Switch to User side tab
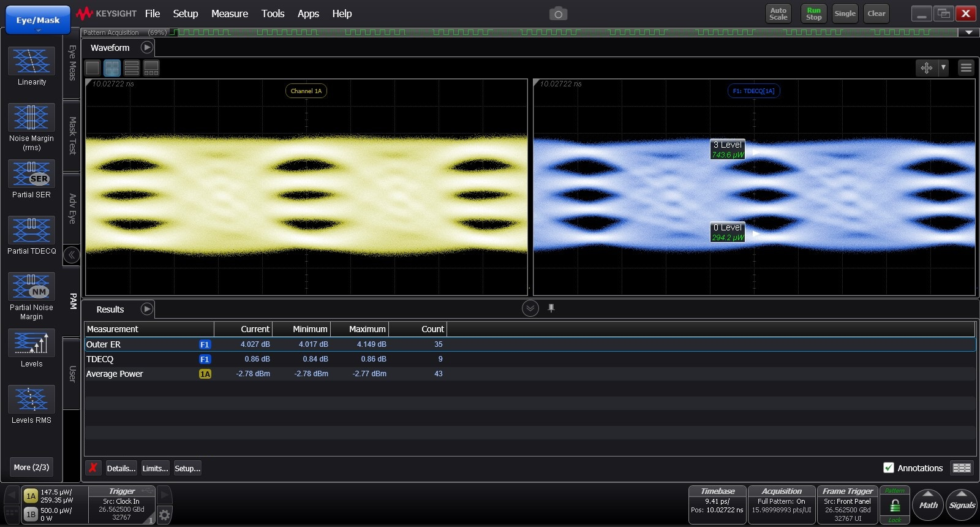Viewport: 980px width, 527px height. coord(72,374)
